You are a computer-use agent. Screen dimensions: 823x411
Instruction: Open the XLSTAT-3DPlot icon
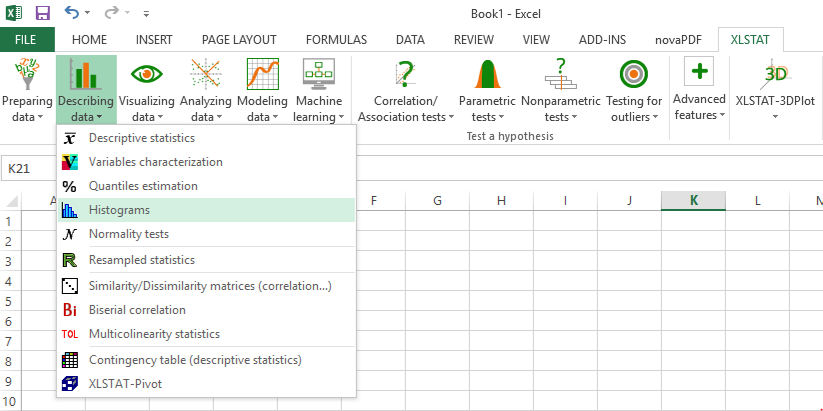click(x=775, y=74)
